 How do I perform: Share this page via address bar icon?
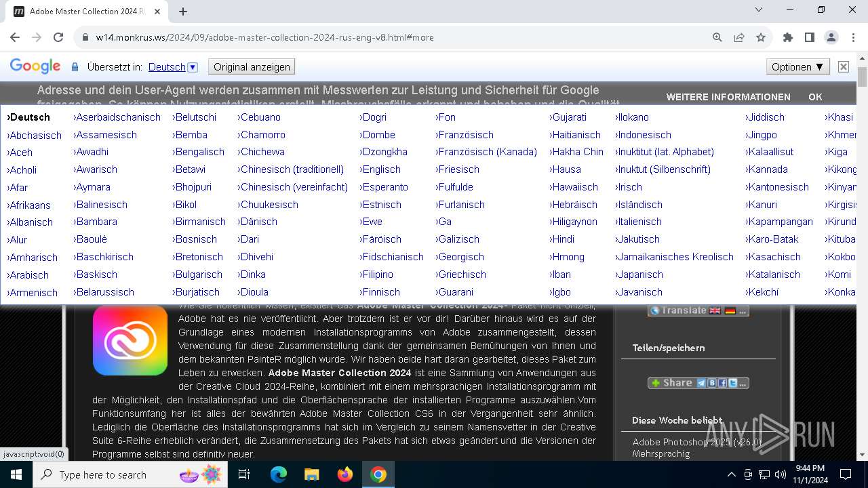click(x=739, y=37)
